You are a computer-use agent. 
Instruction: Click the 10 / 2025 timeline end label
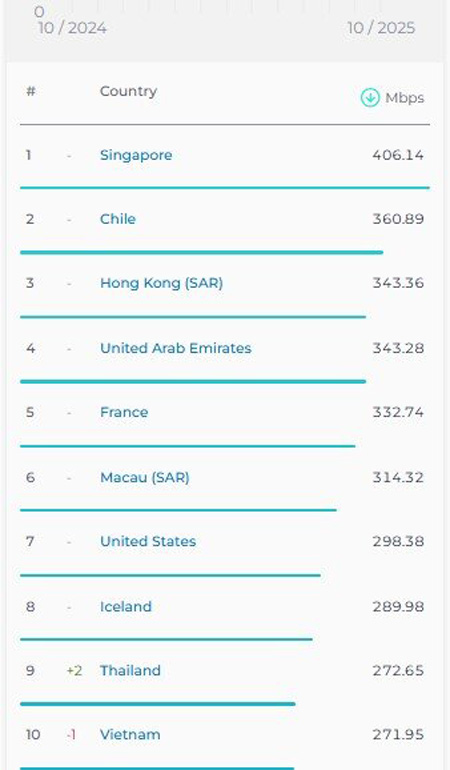click(381, 28)
